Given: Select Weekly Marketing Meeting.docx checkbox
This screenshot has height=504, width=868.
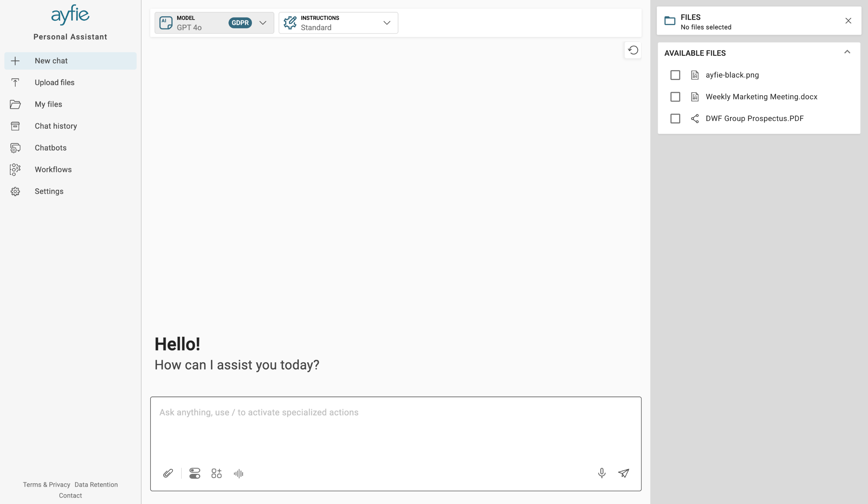Looking at the screenshot, I should (675, 97).
